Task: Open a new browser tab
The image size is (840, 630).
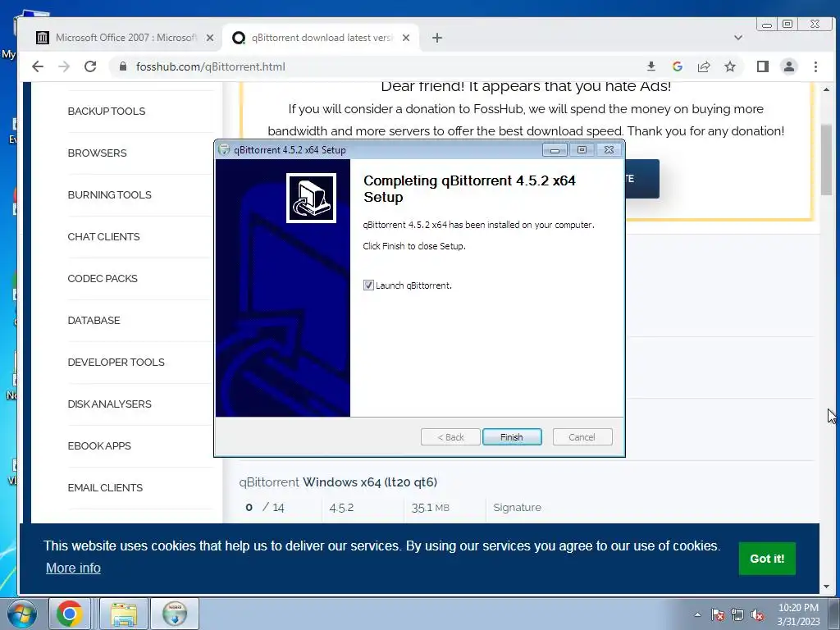Action: pos(437,38)
